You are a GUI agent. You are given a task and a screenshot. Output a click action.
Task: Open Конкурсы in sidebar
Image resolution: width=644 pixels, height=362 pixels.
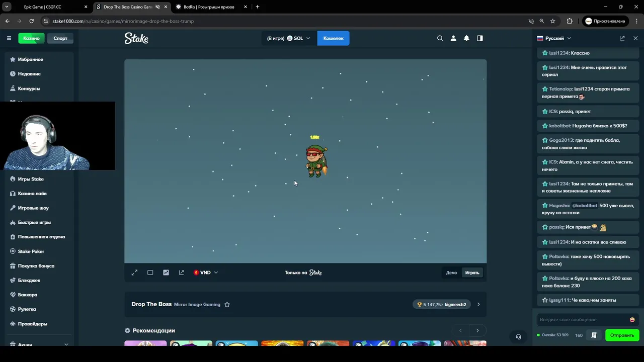(39, 88)
